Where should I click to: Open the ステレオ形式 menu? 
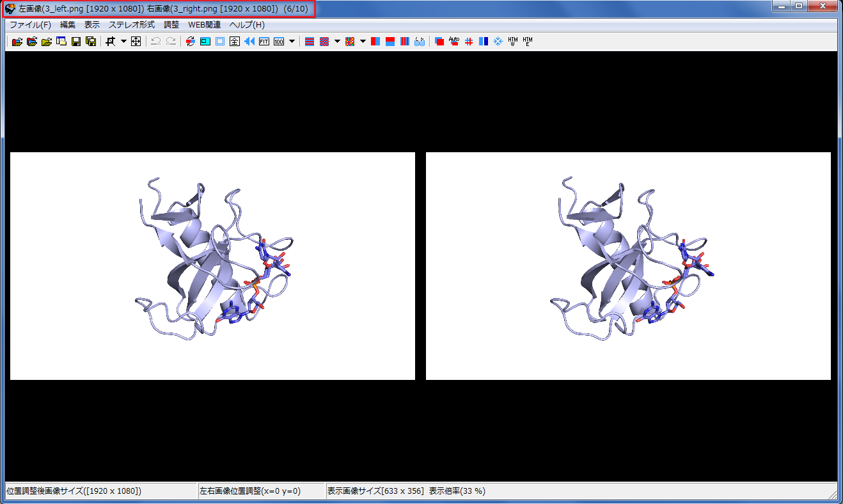132,25
